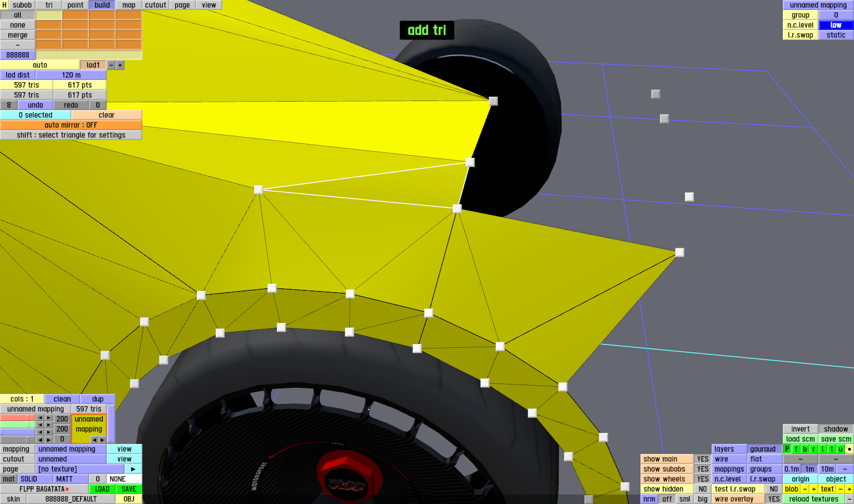Screen dimensions: 854x504
Task: Toggle show wheels YES setting
Action: pyautogui.click(x=703, y=479)
